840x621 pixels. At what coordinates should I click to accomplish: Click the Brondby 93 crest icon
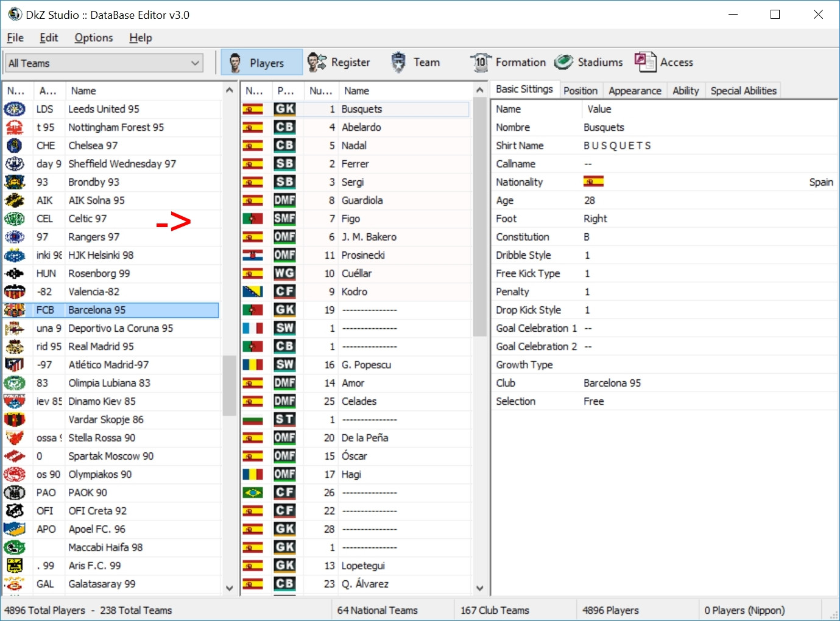tap(15, 182)
